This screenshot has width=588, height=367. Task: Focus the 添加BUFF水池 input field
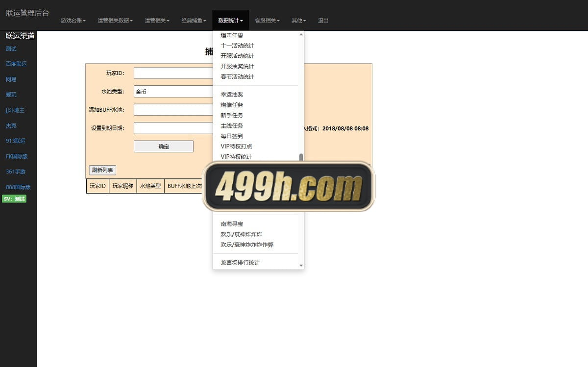tap(173, 110)
